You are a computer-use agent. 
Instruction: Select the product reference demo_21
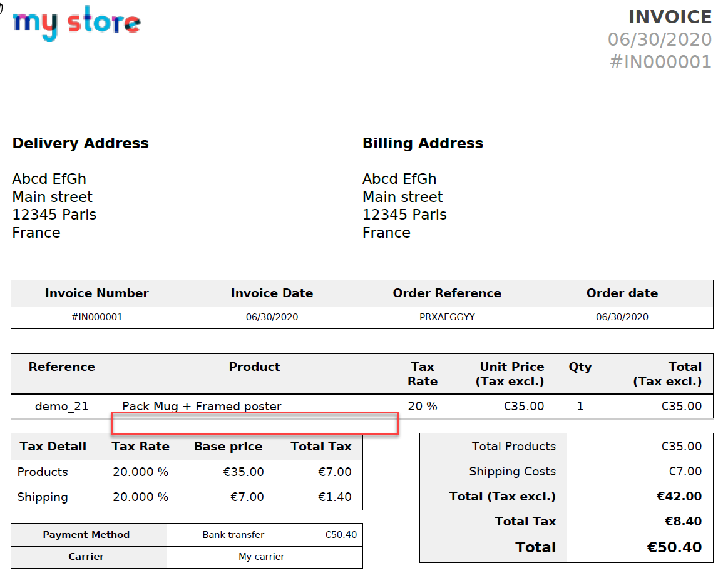(62, 406)
